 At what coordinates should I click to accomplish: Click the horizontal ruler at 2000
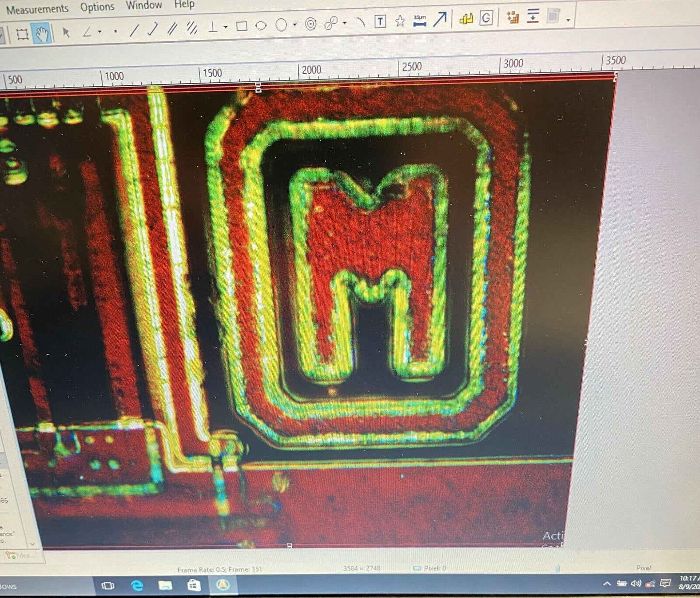click(311, 70)
